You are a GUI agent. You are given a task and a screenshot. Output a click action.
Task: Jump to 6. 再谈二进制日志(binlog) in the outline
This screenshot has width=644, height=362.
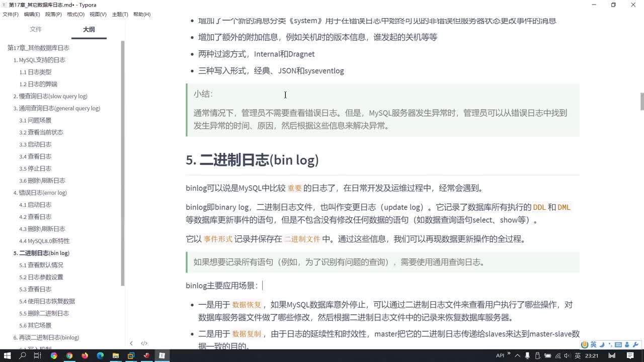click(46, 337)
